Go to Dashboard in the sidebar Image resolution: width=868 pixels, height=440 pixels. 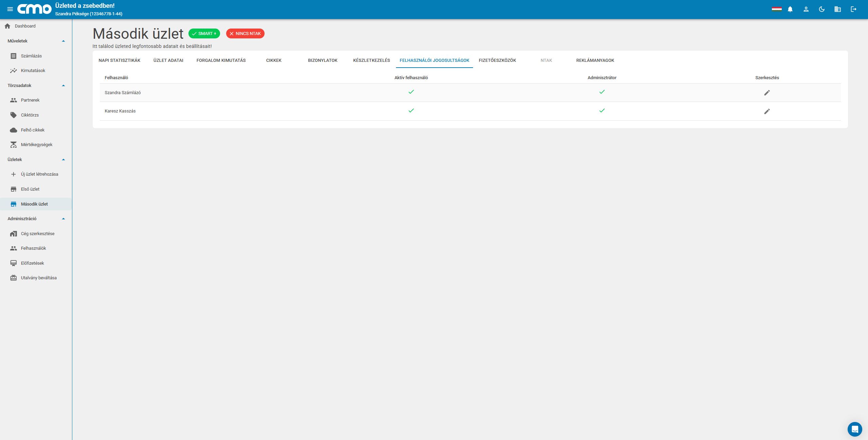tap(25, 26)
